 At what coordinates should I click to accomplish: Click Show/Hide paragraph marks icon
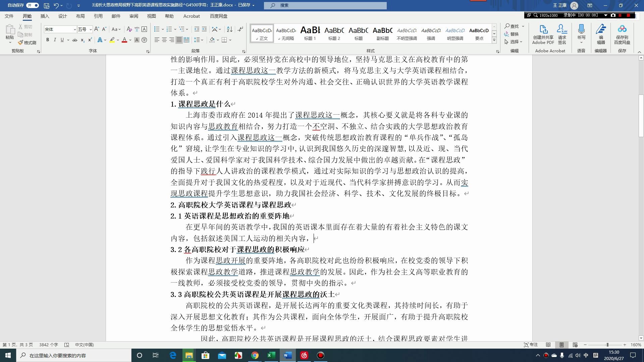(x=240, y=29)
